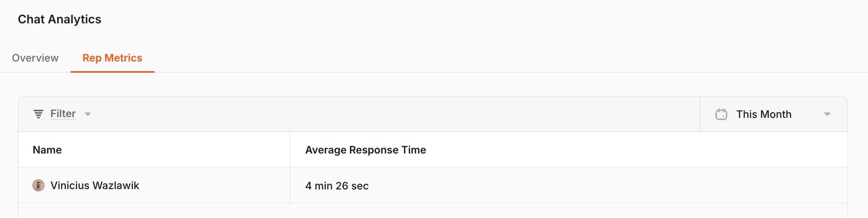Click the calendar icon beside This Month
The width and height of the screenshot is (868, 218).
point(721,114)
